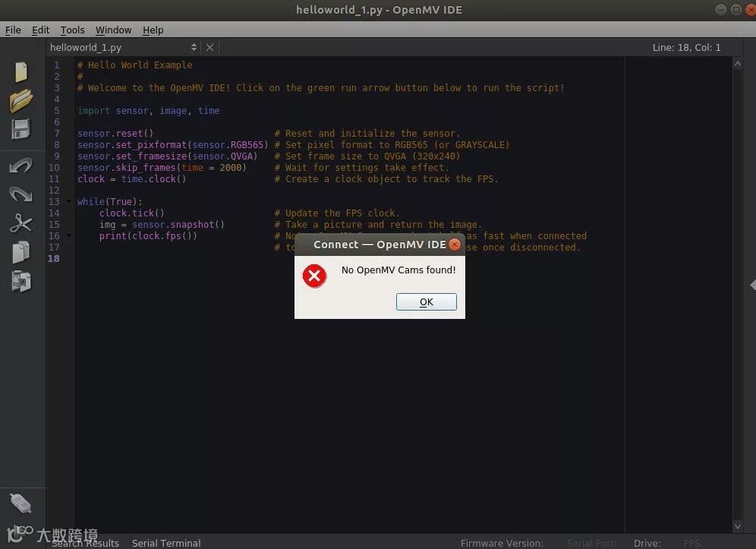Click the print(clock.fps()) line
Viewport: 756px width, 549px height.
pyautogui.click(x=148, y=236)
